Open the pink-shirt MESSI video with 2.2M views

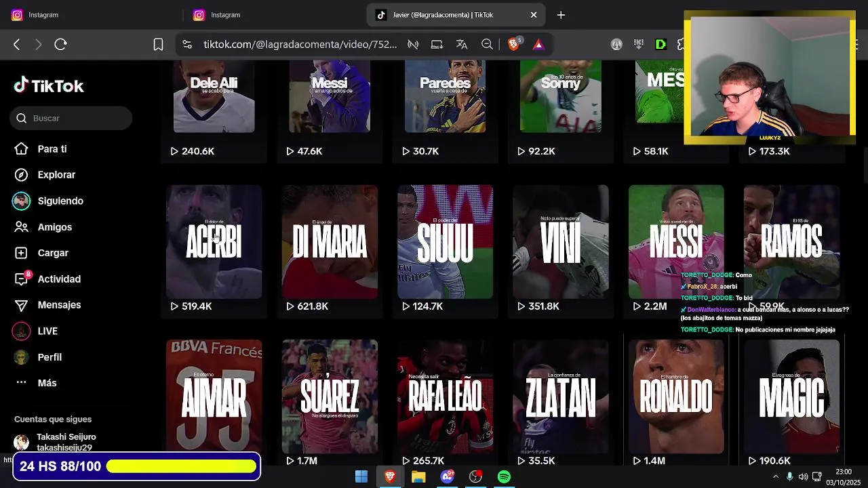point(676,241)
